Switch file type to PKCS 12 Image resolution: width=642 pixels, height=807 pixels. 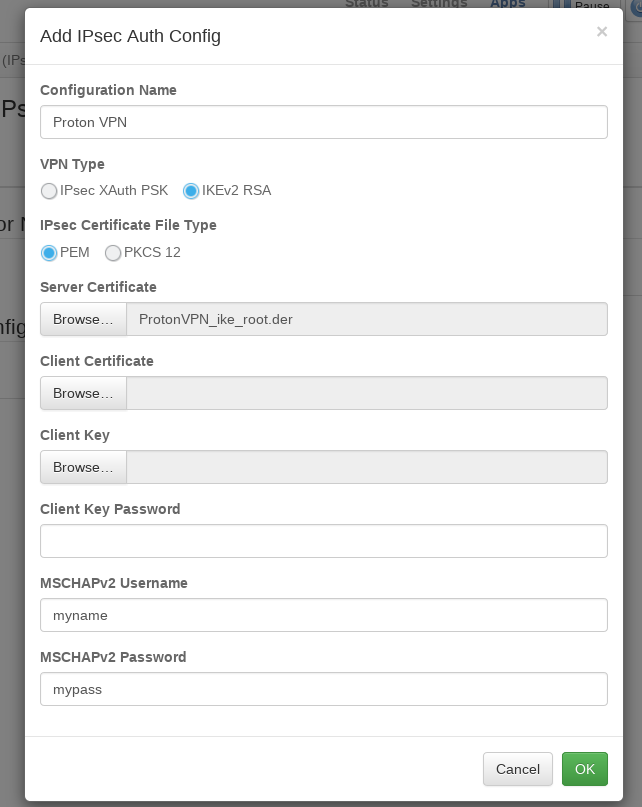tap(113, 253)
